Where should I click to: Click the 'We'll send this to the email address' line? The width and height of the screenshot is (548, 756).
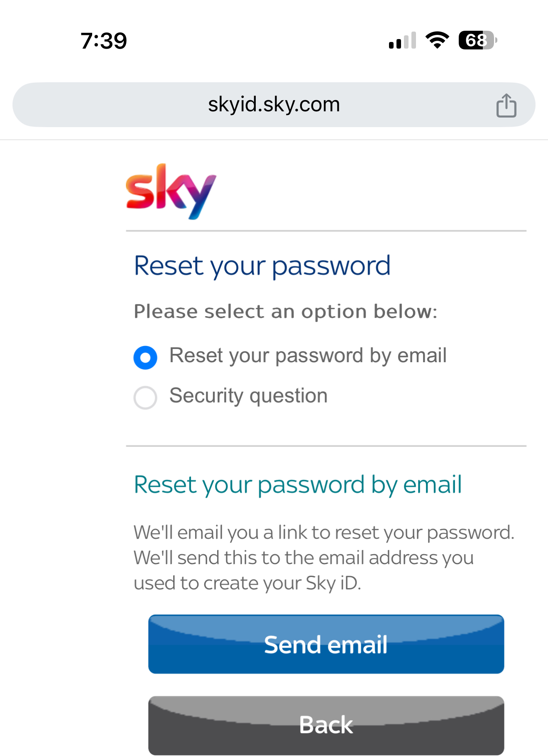[303, 558]
